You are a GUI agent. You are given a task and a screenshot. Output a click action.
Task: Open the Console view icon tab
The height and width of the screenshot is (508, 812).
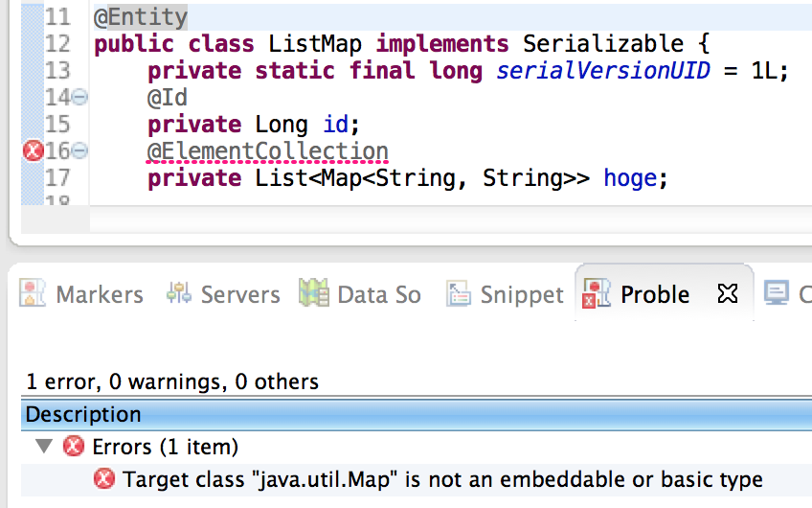777,293
